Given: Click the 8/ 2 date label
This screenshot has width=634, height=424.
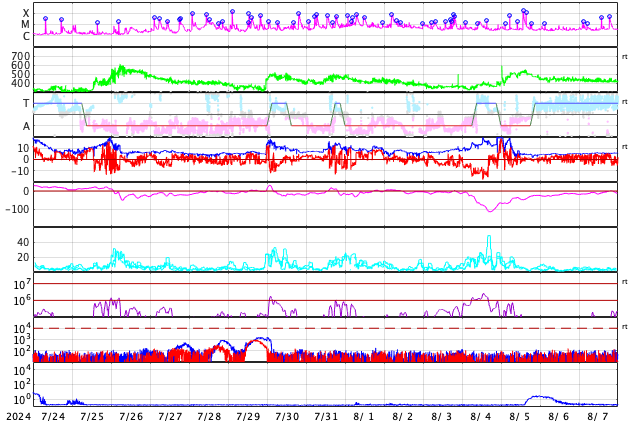Looking at the screenshot, I should tap(402, 417).
